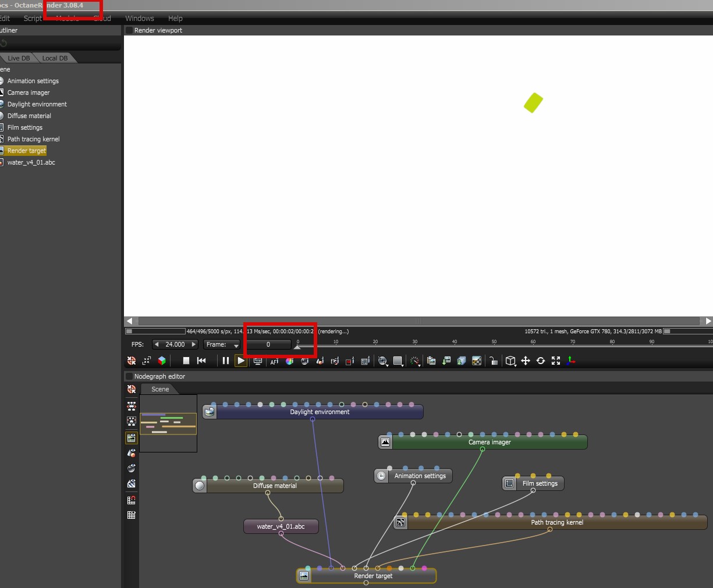Open the render priority gauge dropdown
Image resolution: width=713 pixels, height=588 pixels.
pyautogui.click(x=415, y=361)
